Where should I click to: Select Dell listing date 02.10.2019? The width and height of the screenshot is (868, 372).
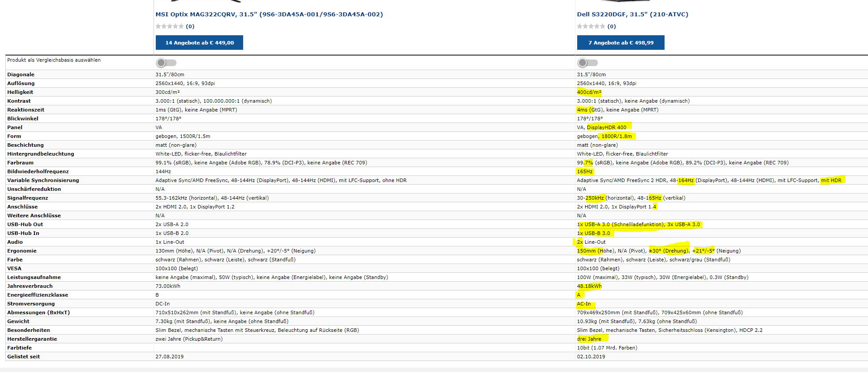(591, 357)
